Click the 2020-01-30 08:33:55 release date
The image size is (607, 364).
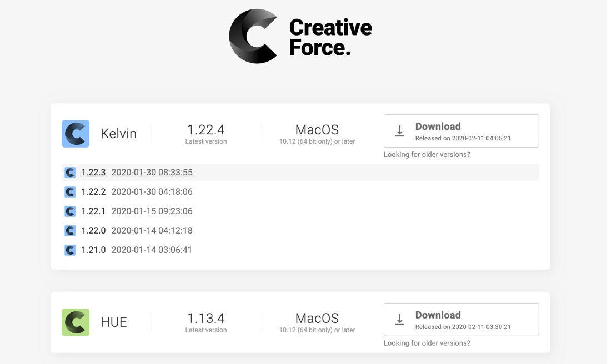[x=152, y=173]
